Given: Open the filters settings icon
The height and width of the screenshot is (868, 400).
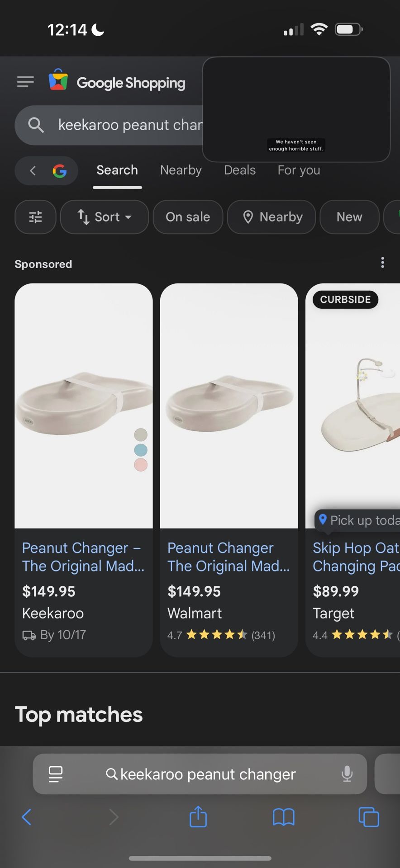Looking at the screenshot, I should coord(35,217).
